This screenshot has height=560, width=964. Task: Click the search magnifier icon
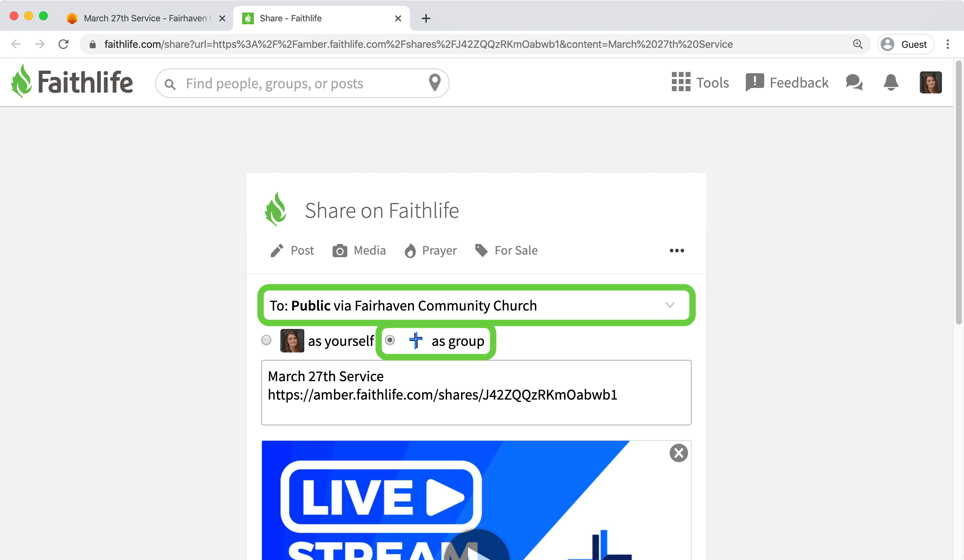(170, 84)
